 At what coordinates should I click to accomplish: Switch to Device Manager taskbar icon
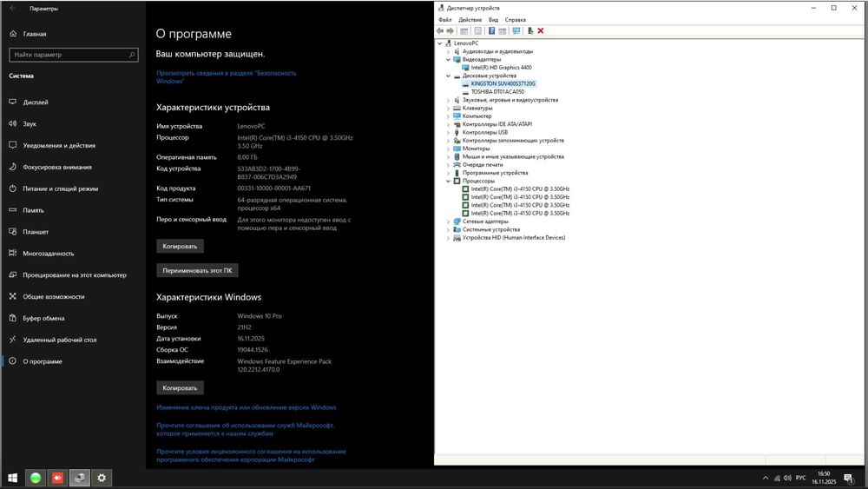pos(80,478)
